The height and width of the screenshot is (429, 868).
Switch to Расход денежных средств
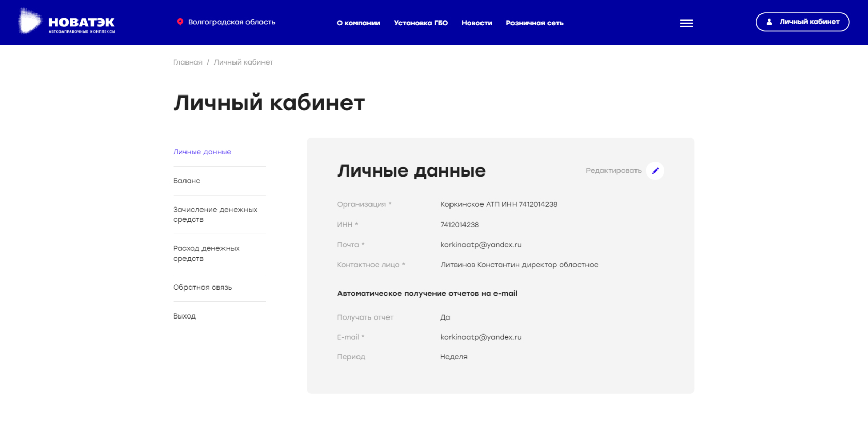(206, 253)
